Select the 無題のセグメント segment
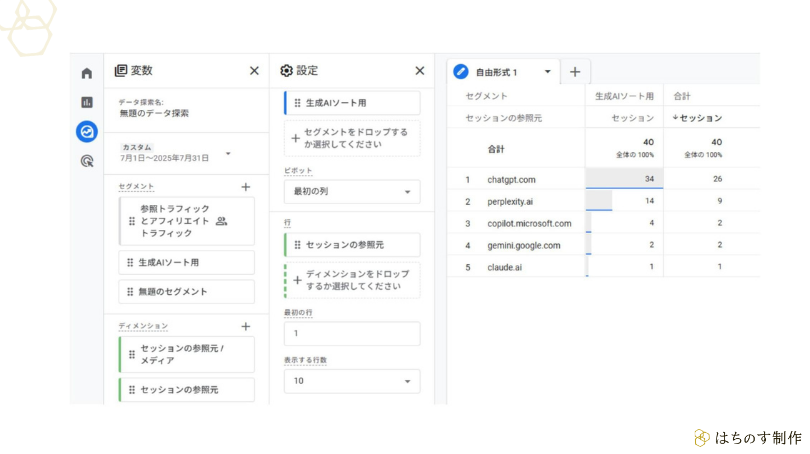 (186, 292)
